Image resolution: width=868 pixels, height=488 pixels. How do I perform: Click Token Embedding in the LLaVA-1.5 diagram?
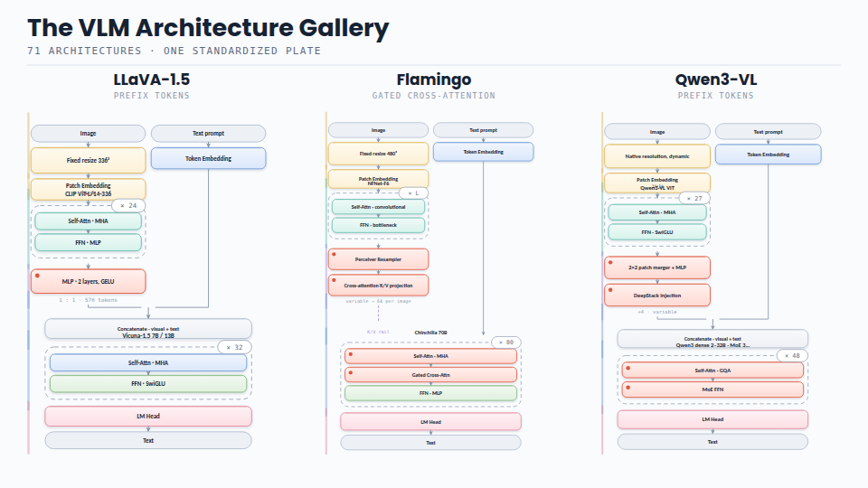208,158
